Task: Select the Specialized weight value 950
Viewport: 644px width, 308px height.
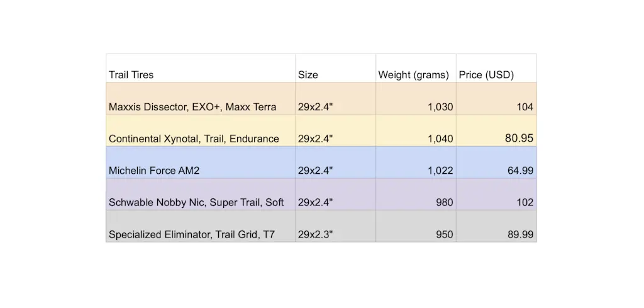Action: 444,234
